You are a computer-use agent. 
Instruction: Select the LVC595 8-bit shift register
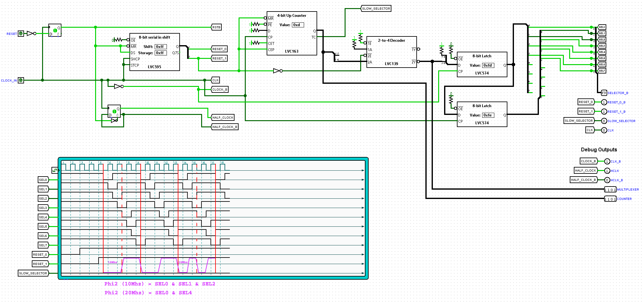[154, 52]
